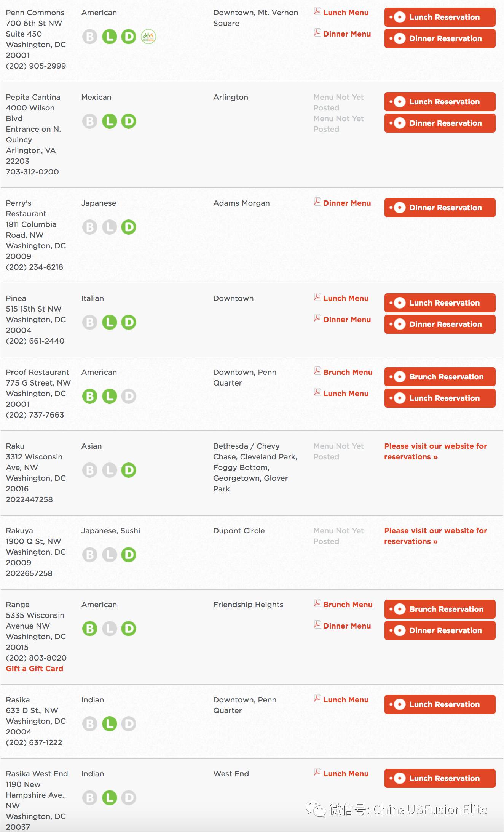
Task: Click Proof Restaurant green brunch B icon
Action: point(90,396)
